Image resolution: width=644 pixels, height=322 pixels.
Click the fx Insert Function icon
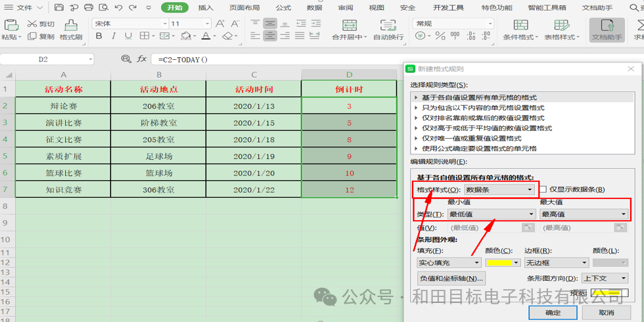click(x=142, y=59)
